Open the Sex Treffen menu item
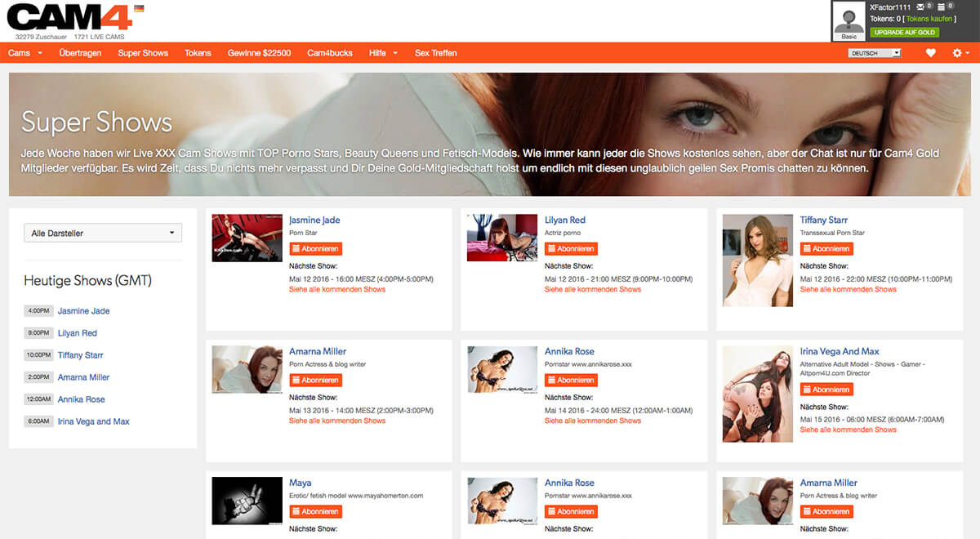The height and width of the screenshot is (539, 980). pos(435,53)
